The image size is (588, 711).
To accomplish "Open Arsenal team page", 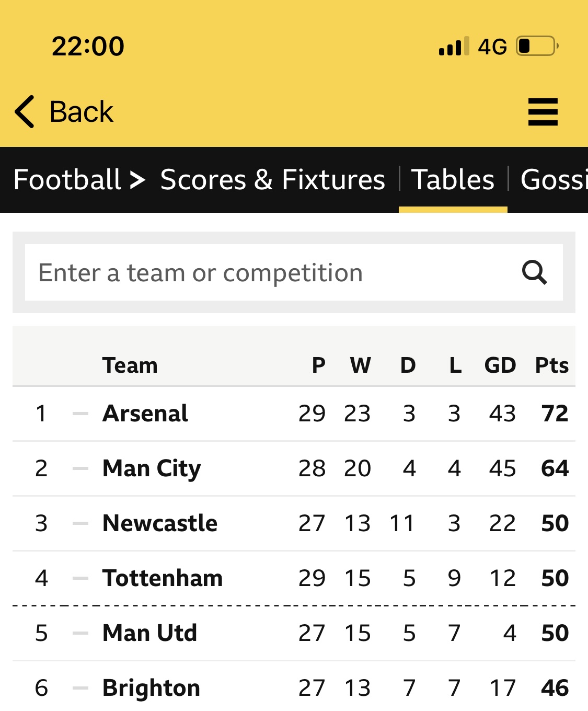I will 145,414.
